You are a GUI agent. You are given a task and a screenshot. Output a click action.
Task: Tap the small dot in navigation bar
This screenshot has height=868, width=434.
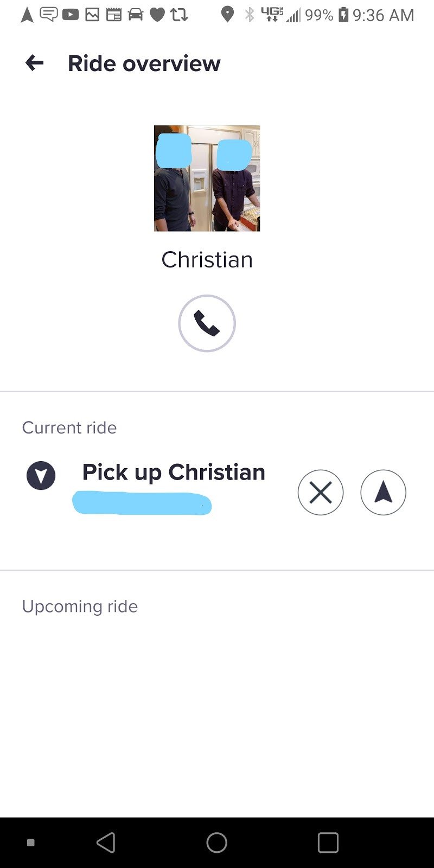[31, 843]
